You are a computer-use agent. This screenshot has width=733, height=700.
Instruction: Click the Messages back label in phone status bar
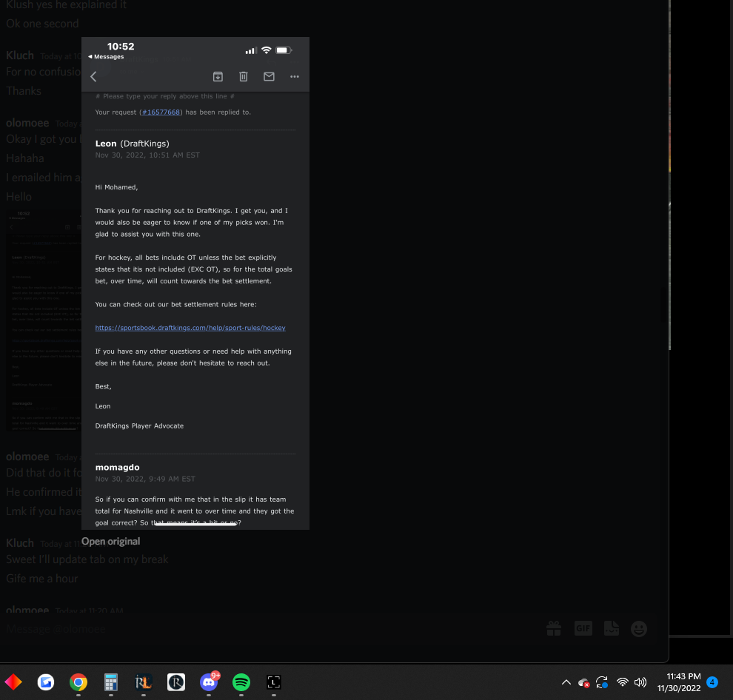coord(106,56)
